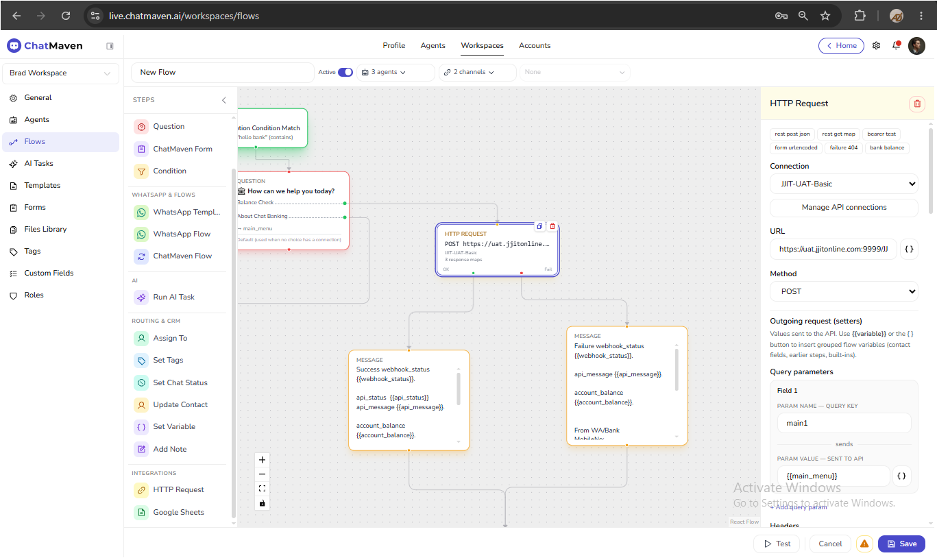
Task: Open the Method POST dropdown
Action: pyautogui.click(x=844, y=291)
